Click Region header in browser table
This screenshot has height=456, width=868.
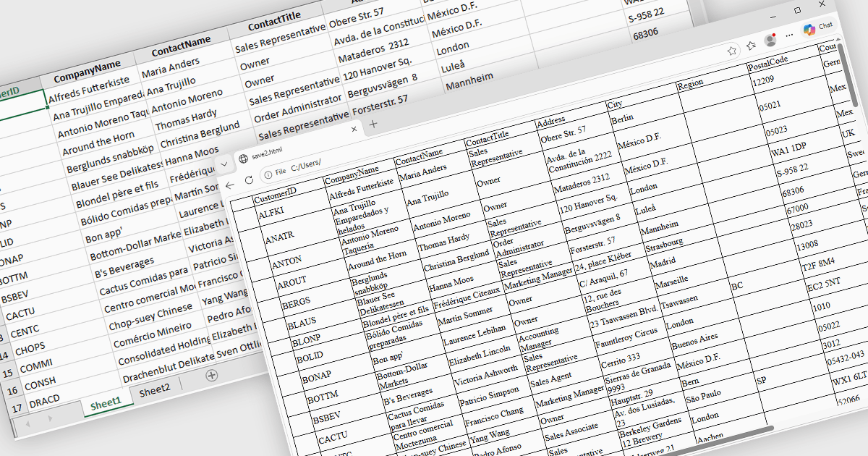690,84
